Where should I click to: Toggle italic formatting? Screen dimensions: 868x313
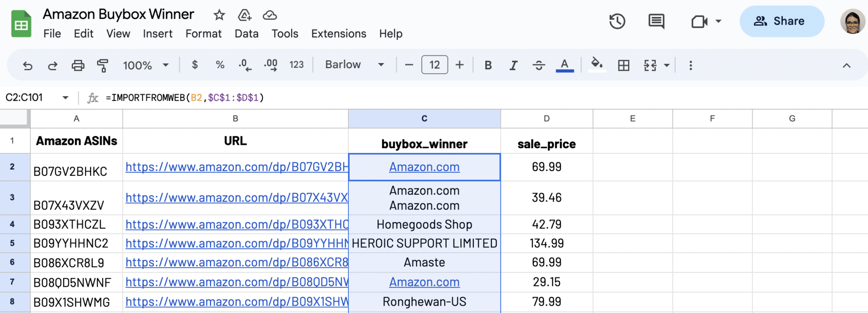(x=513, y=65)
